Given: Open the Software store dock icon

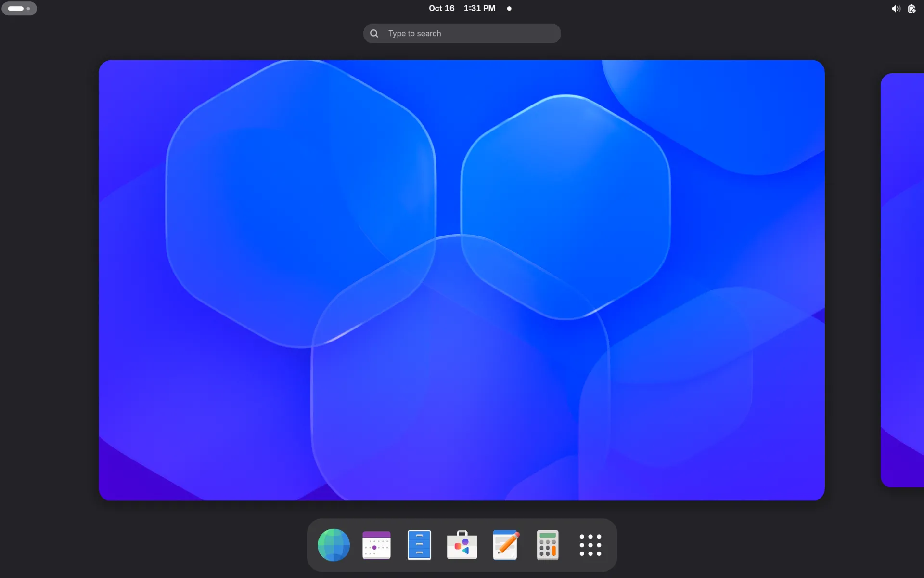Looking at the screenshot, I should 462,545.
